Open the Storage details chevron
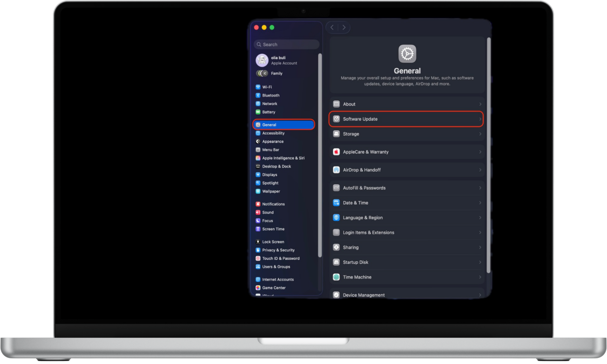 pos(480,134)
